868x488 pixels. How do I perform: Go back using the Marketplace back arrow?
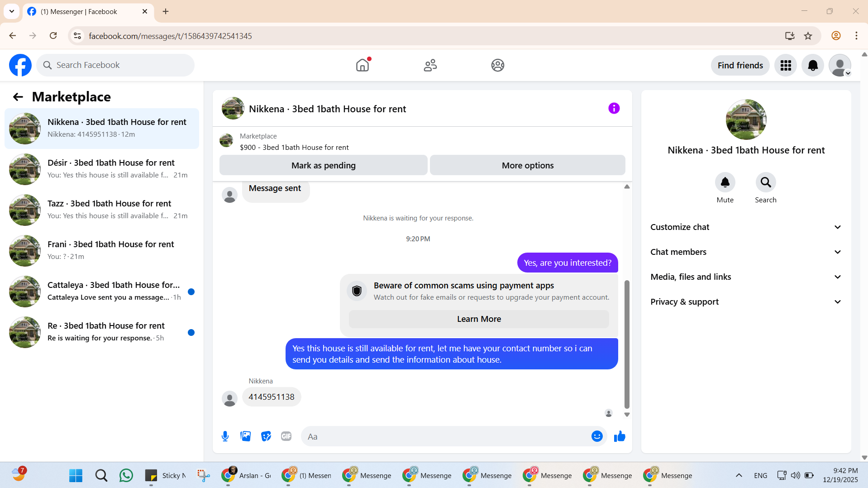(18, 97)
